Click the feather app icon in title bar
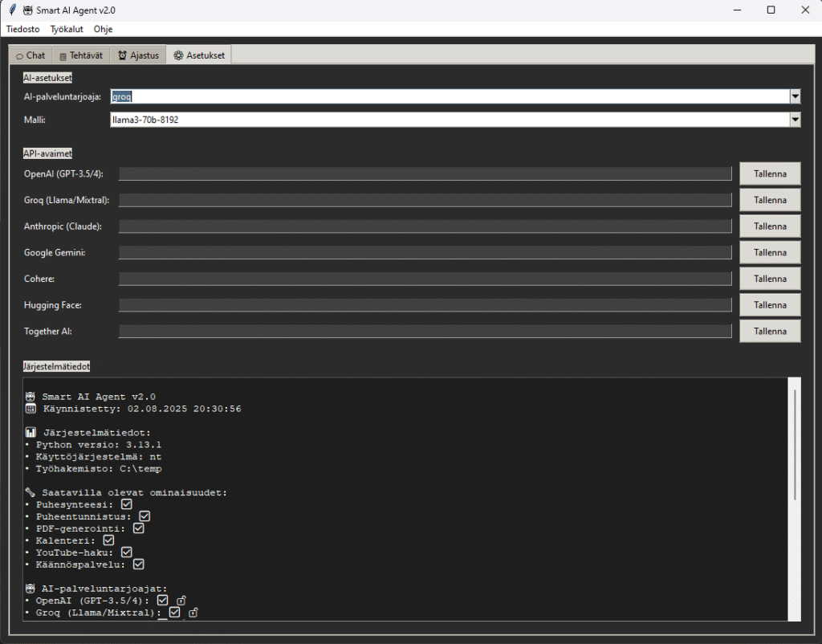Viewport: 822px width, 644px height. click(12, 10)
